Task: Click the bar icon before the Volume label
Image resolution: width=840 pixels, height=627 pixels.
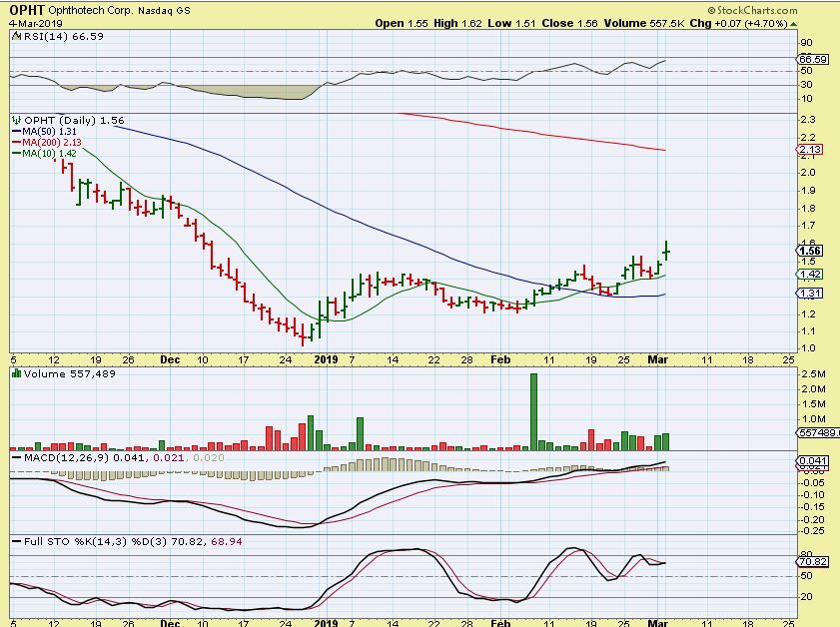Action: pyautogui.click(x=17, y=373)
